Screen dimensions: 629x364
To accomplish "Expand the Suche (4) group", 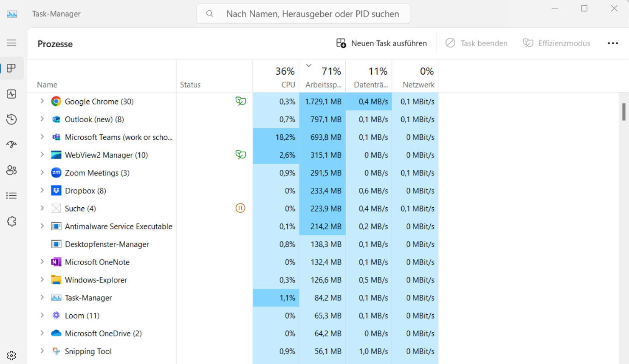I will 42,208.
